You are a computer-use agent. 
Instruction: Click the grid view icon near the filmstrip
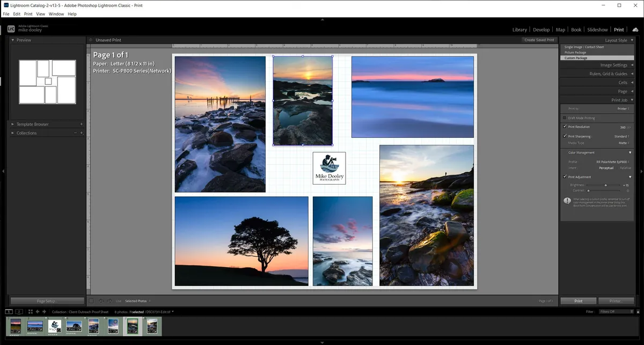click(30, 312)
